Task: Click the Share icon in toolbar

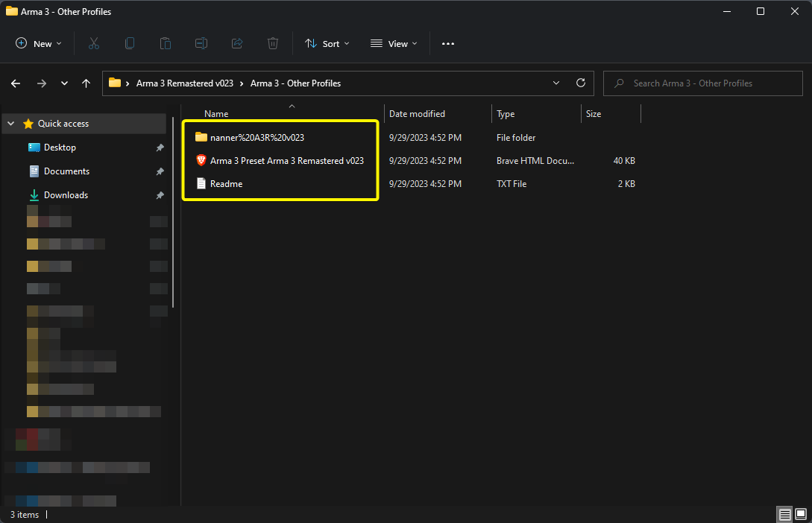Action: point(237,43)
